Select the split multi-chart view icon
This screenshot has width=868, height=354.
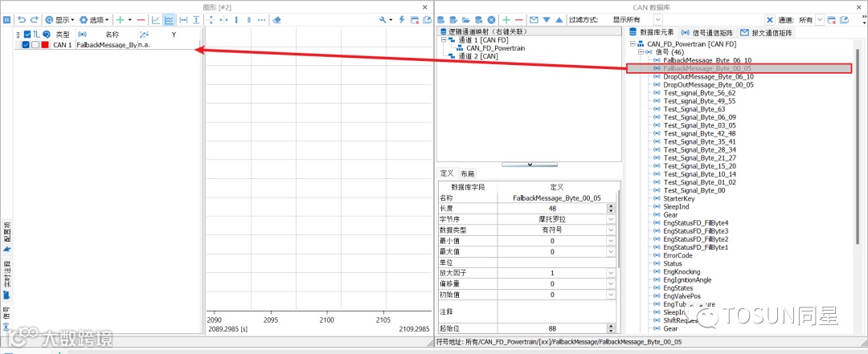(169, 19)
